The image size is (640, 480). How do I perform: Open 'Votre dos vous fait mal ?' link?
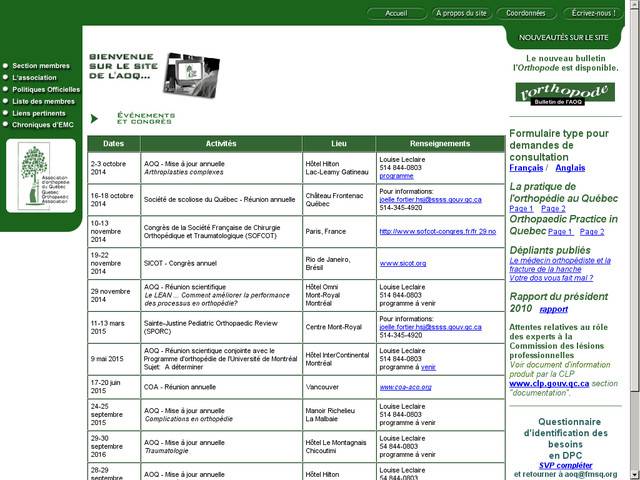[551, 278]
